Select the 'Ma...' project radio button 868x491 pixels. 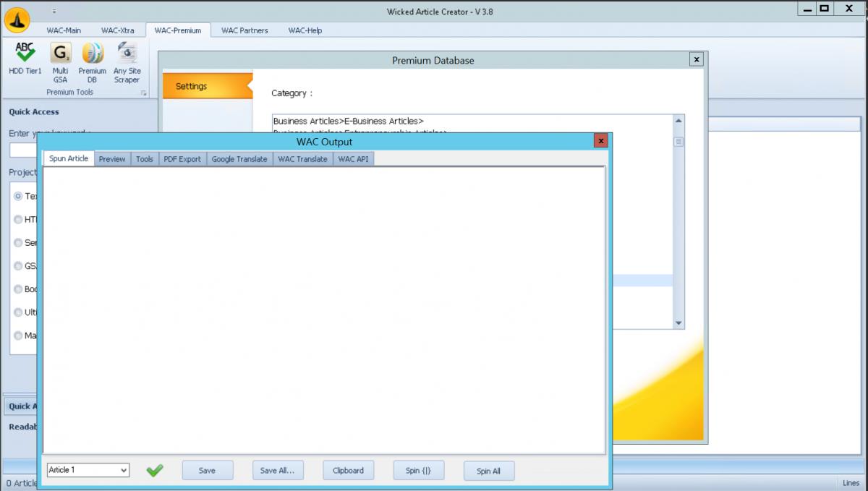click(18, 336)
